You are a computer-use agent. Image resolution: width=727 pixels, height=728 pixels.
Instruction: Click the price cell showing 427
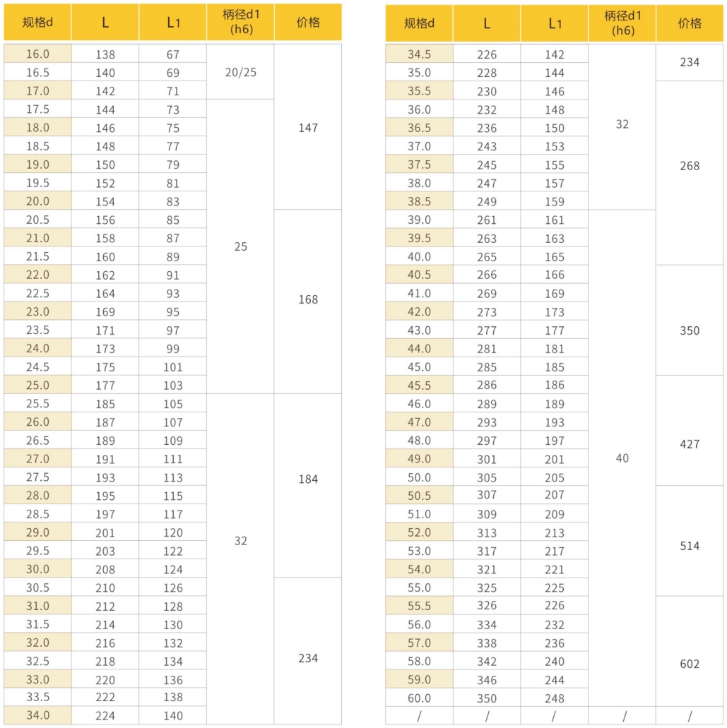point(690,444)
